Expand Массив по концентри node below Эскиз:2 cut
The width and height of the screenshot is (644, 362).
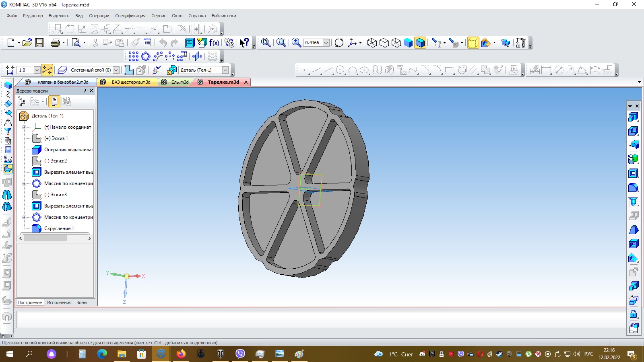tap(24, 183)
